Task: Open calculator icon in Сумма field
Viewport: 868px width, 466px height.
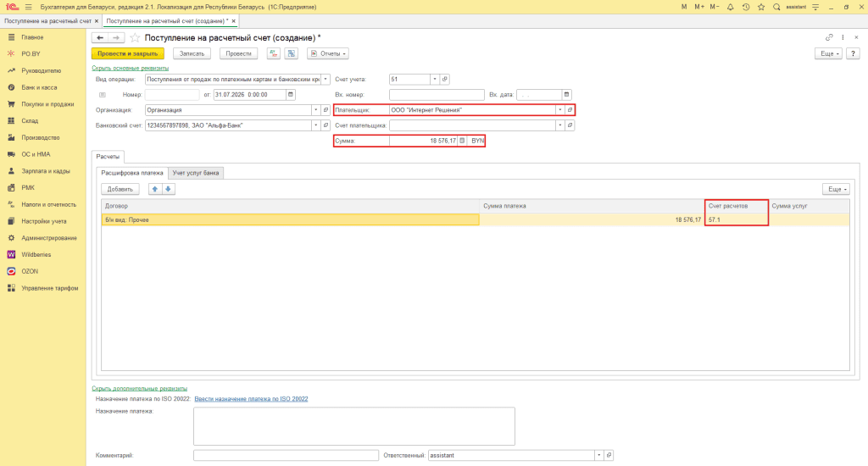Action: pyautogui.click(x=462, y=141)
